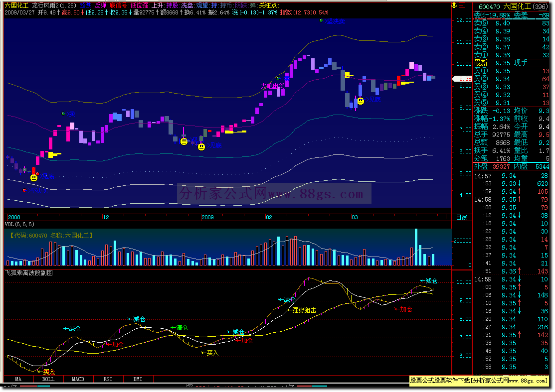The image size is (555, 392).
Task: Select the 卖① 9.36 order book row
Action: pos(512,55)
